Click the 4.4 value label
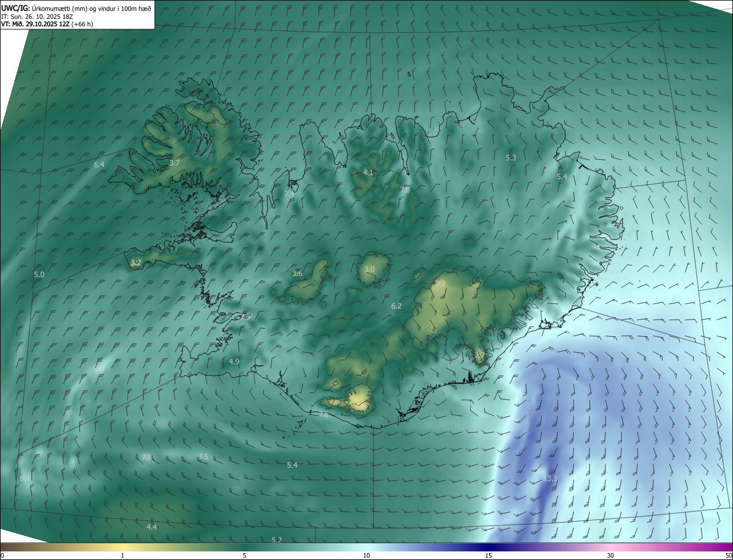 click(x=152, y=527)
